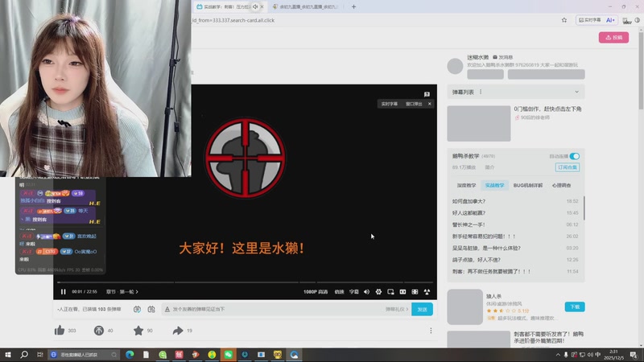Enter web fullscreen mode icon

[x=415, y=292]
